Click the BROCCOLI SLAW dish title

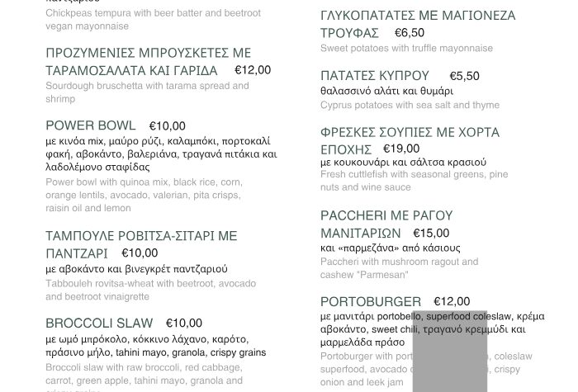point(99,323)
